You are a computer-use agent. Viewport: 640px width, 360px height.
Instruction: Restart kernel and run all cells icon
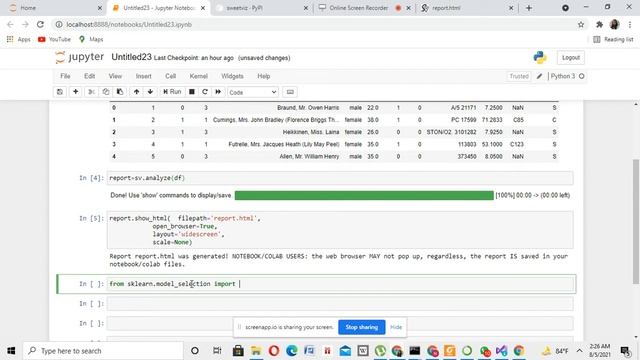[218, 92]
